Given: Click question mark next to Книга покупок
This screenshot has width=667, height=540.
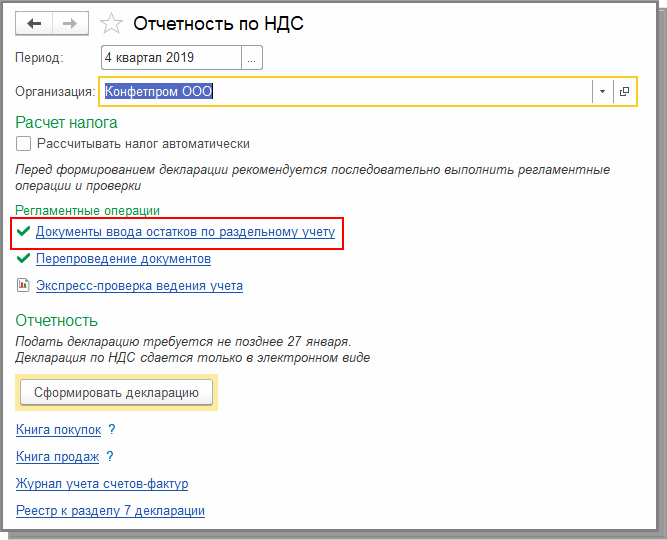Looking at the screenshot, I should pos(112,430).
